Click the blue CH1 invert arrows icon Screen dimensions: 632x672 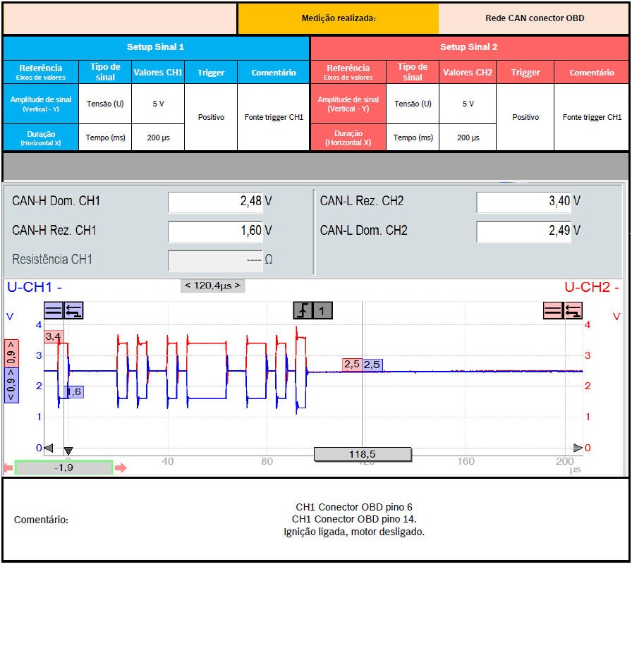(74, 310)
